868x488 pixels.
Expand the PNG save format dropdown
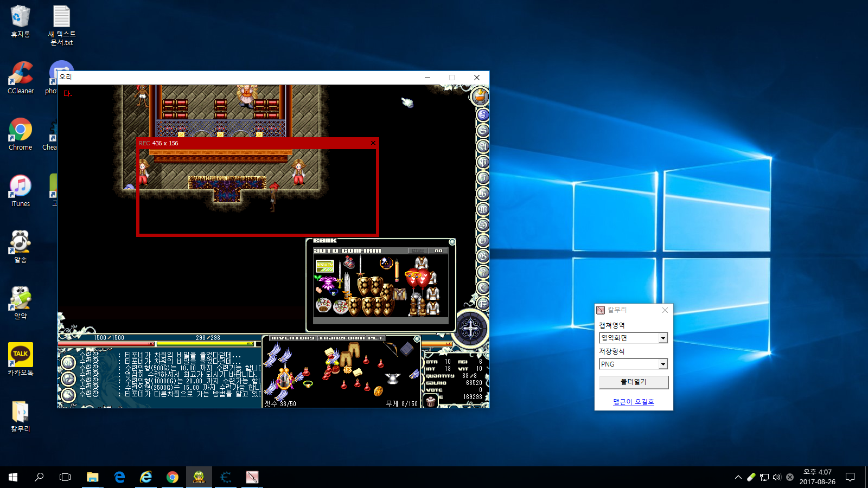coord(662,364)
